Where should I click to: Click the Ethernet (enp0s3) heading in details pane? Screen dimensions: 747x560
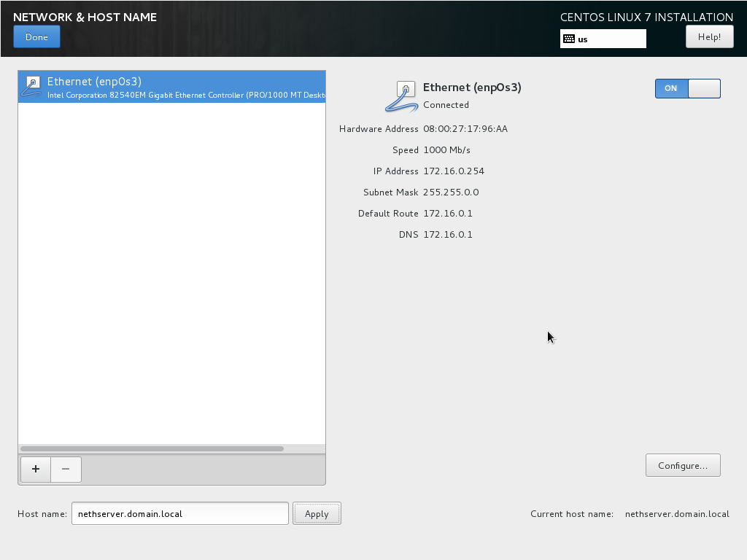click(x=472, y=87)
